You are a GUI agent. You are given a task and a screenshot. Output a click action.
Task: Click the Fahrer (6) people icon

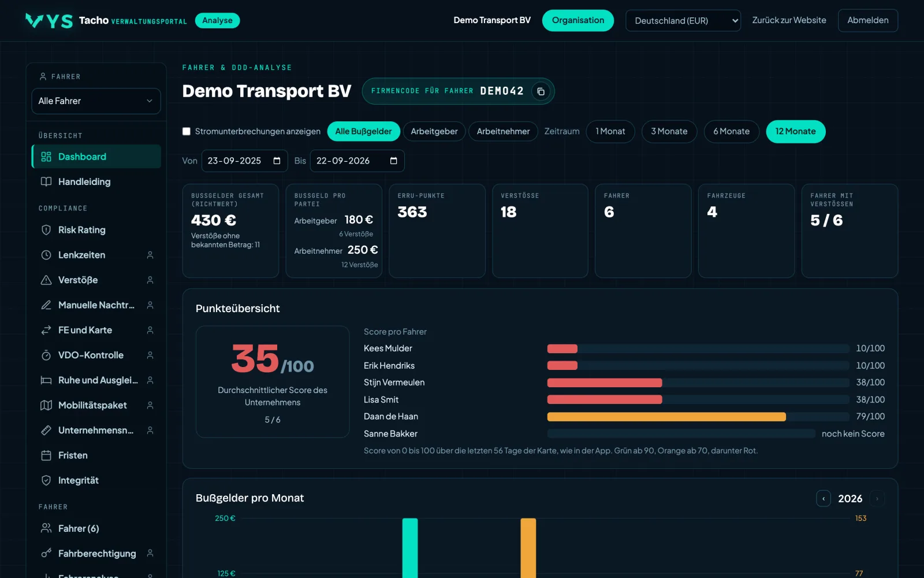click(x=46, y=528)
